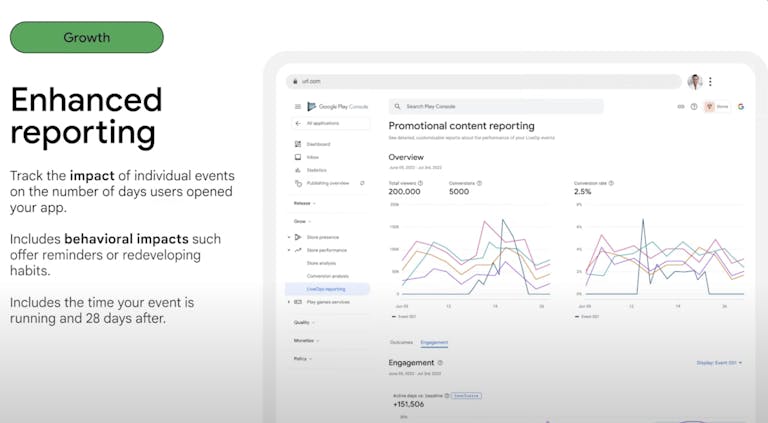The width and height of the screenshot is (768, 423).
Task: Click the All applications link
Action: coord(323,123)
